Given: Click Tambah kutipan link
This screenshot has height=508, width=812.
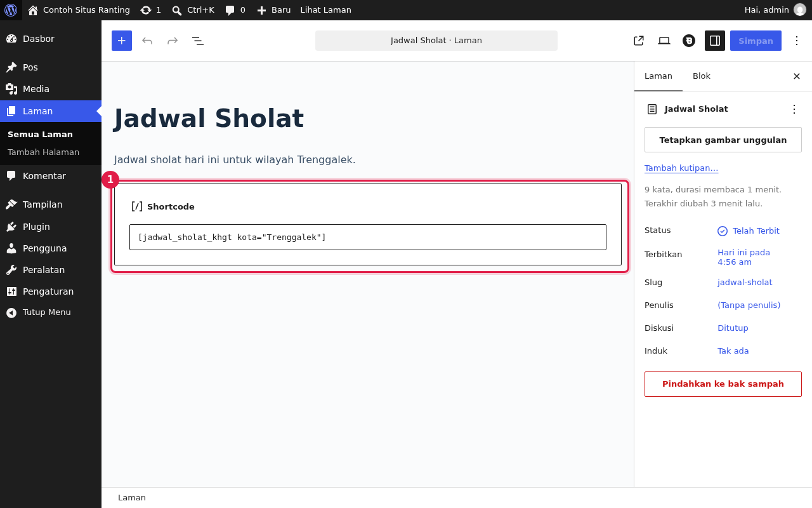Looking at the screenshot, I should (681, 168).
